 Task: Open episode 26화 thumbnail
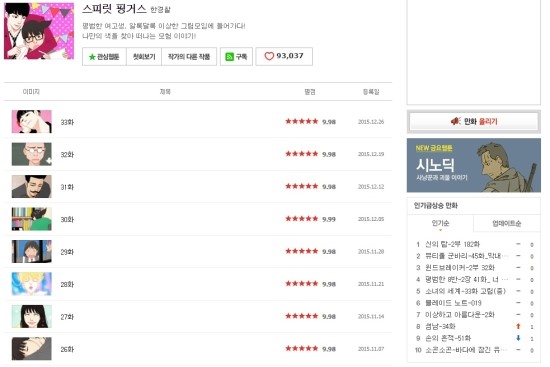pos(32,349)
